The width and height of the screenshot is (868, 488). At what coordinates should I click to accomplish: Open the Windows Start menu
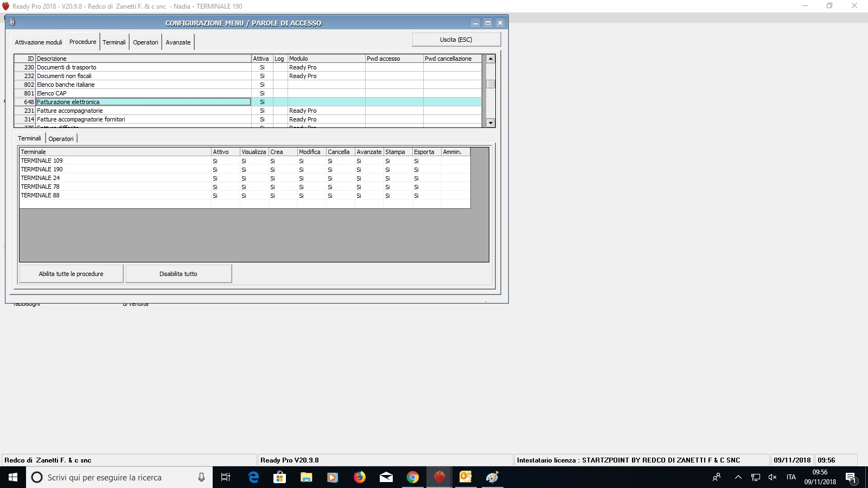[x=13, y=477]
